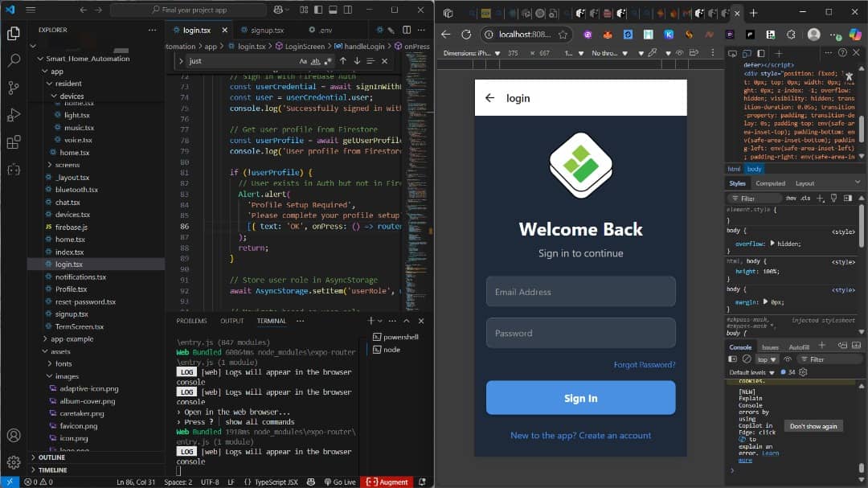
Task: Open the OUTPUT panel tab
Action: tap(232, 321)
